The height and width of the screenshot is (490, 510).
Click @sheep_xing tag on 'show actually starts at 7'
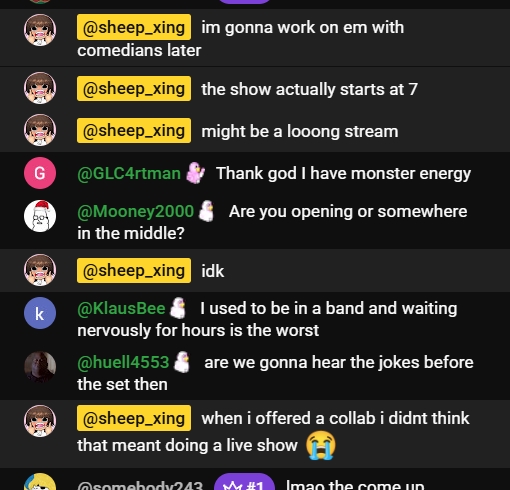coord(134,89)
